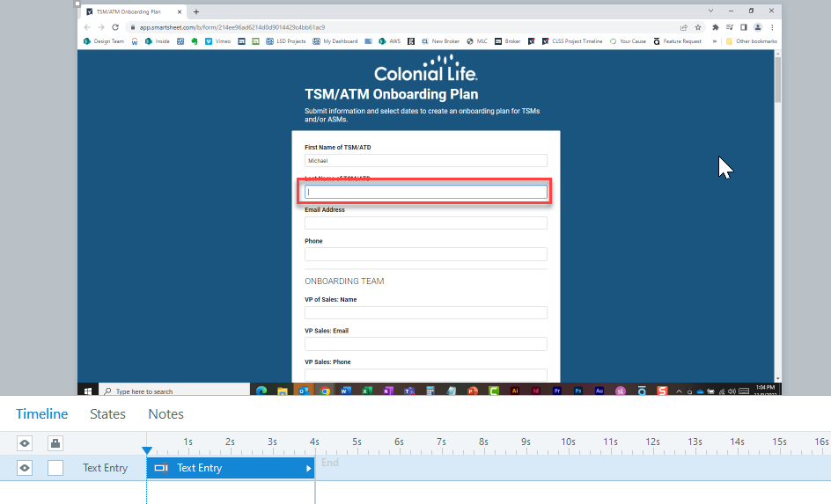The width and height of the screenshot is (831, 504).
Task: Reload the page with refresh icon
Action: 115,27
